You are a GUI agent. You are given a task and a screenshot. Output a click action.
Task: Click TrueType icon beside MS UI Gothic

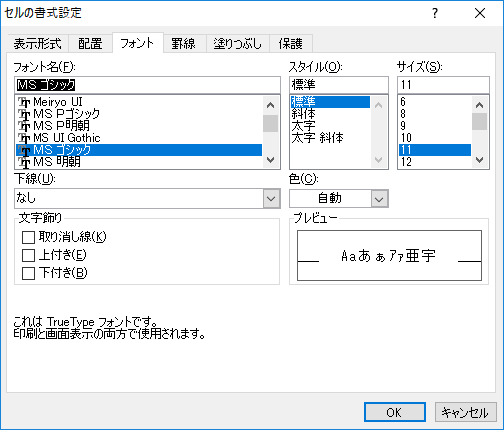[24, 138]
